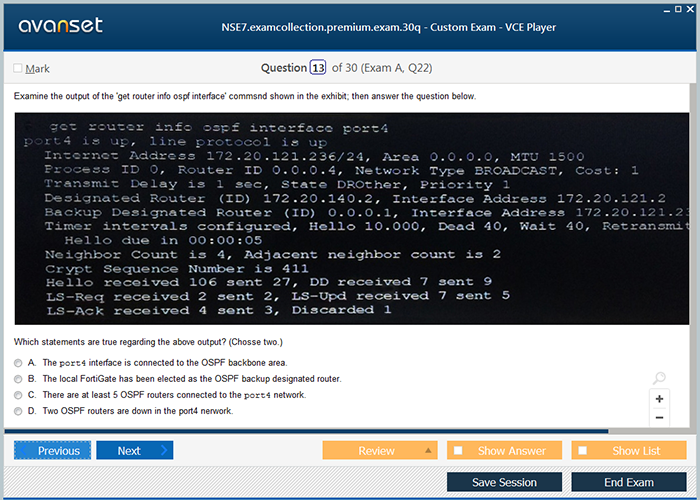
Task: Expand the Review dropdown arrow
Action: point(428,451)
